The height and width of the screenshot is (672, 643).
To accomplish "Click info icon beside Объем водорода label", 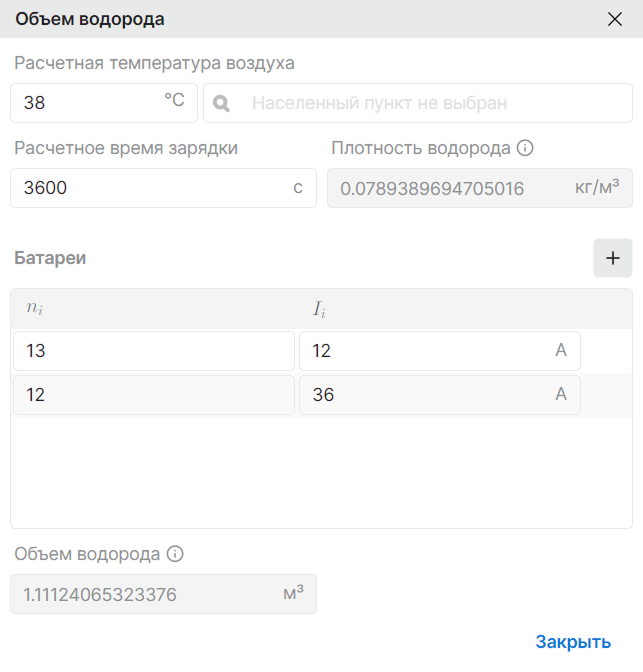I will 175,554.
